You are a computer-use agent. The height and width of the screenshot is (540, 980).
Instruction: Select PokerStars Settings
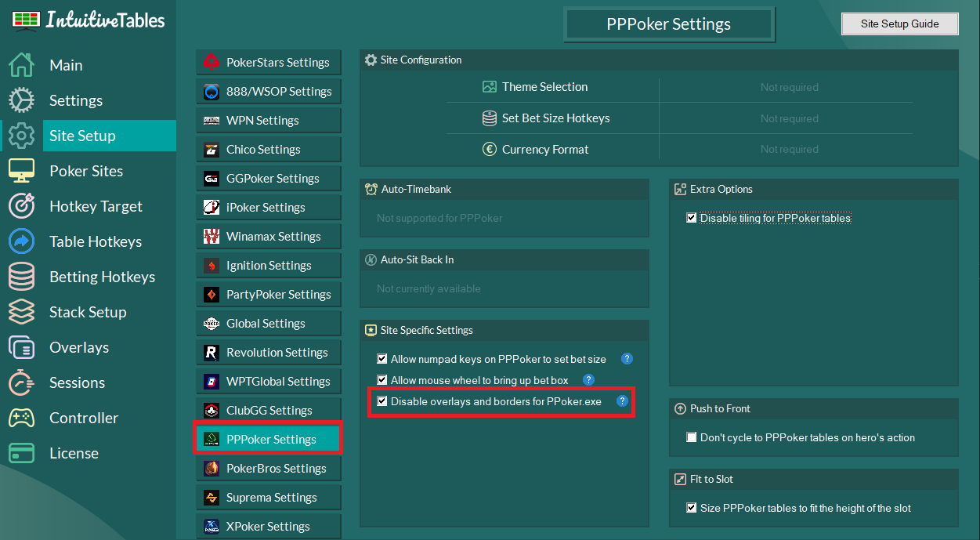[x=268, y=63]
